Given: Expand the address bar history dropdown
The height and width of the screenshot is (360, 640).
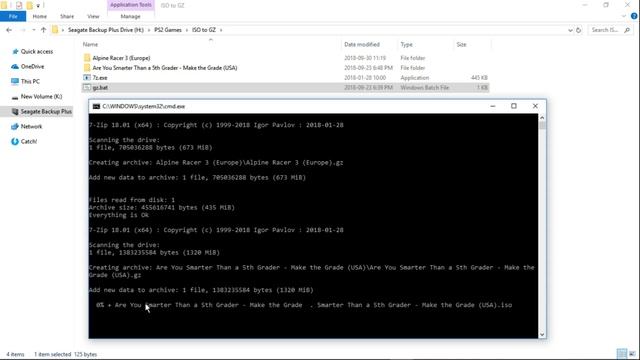Looking at the screenshot, I should (570, 30).
